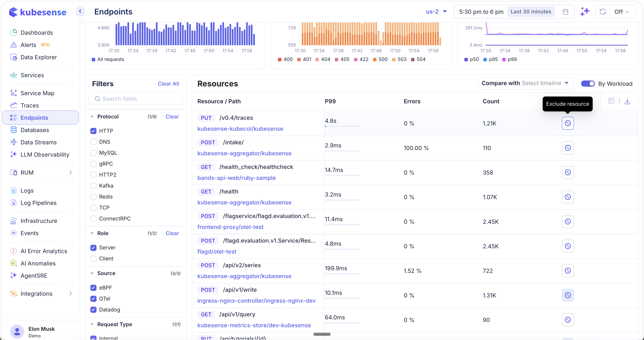The width and height of the screenshot is (644, 340).
Task: Clear all filters with Clear All
Action: pyautogui.click(x=168, y=84)
